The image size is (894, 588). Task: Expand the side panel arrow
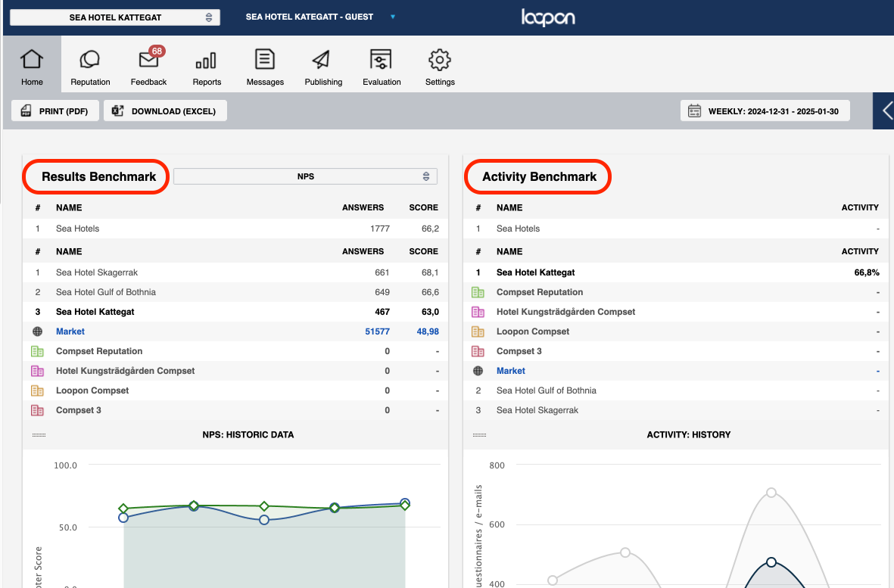click(x=885, y=110)
